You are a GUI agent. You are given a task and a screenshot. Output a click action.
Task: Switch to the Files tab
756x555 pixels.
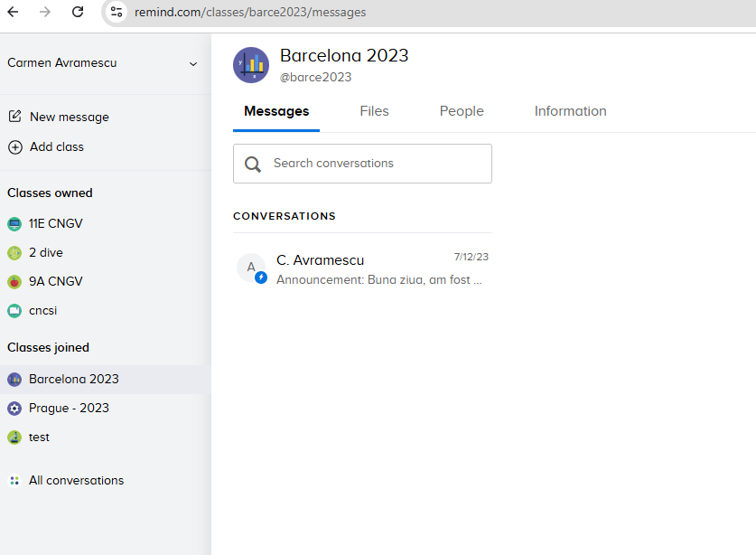374,111
